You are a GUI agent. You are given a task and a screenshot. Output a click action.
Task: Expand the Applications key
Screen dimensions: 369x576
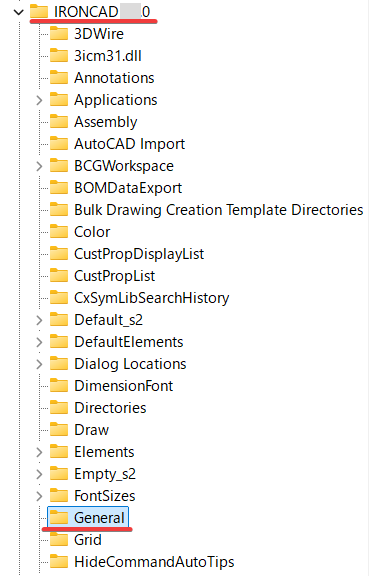coord(39,100)
